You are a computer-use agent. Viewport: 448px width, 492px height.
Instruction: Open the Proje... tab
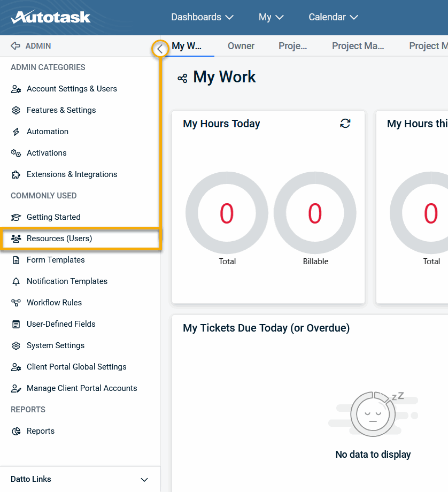pos(293,46)
